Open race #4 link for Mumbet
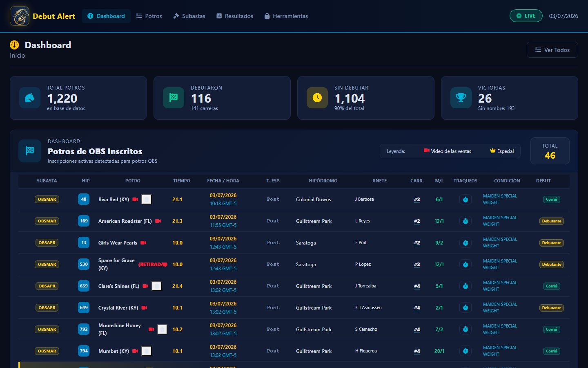The width and height of the screenshot is (588, 368). [417, 351]
